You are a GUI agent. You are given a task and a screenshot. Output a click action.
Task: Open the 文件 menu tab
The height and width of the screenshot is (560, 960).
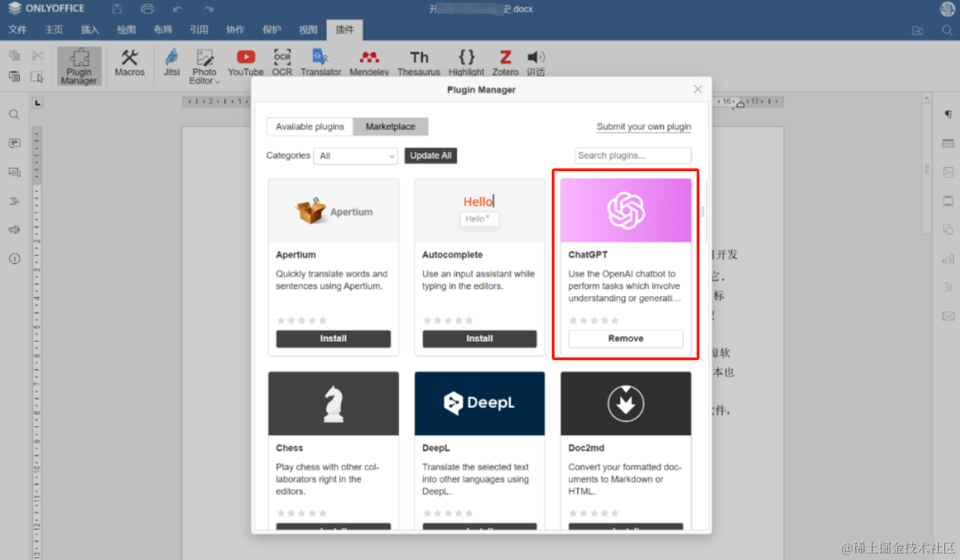[x=17, y=30]
